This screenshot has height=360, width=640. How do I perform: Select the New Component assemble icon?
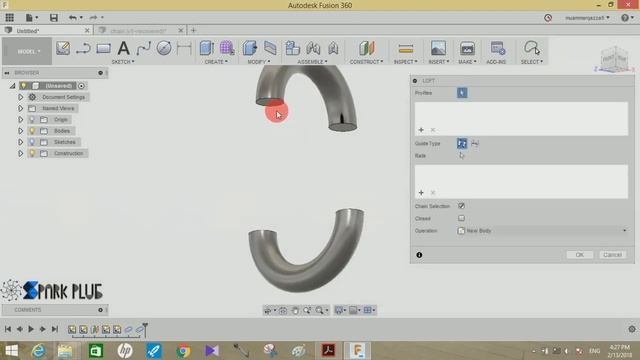point(293,48)
